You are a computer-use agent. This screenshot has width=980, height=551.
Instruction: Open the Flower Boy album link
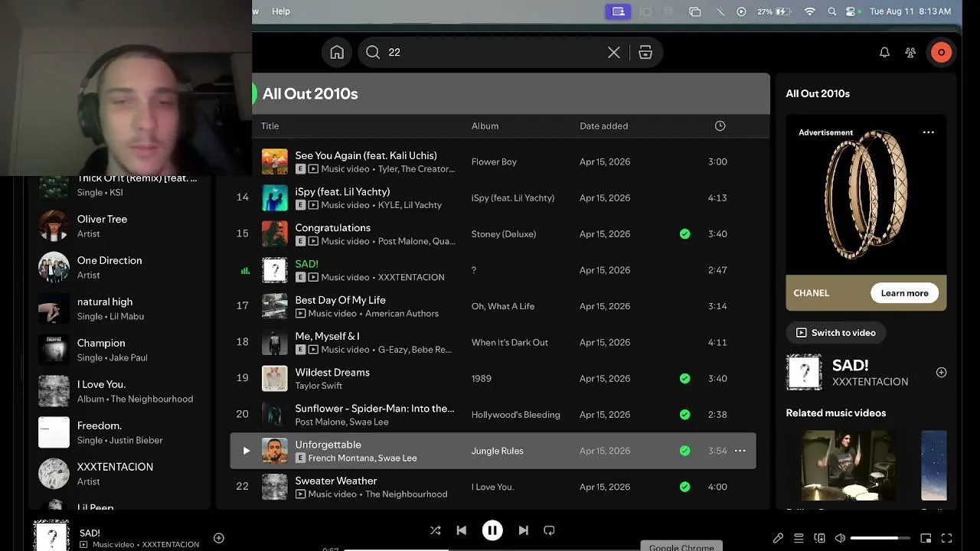(x=494, y=162)
